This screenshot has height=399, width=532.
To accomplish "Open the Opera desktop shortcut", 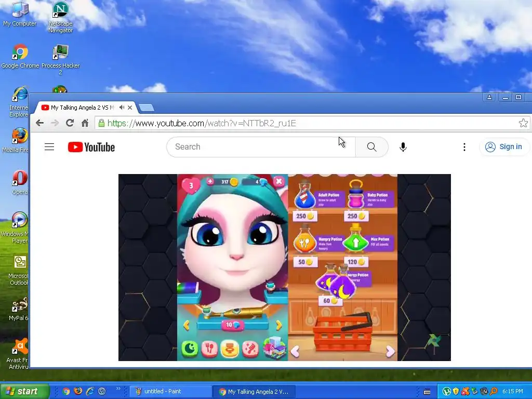I will (x=20, y=182).
